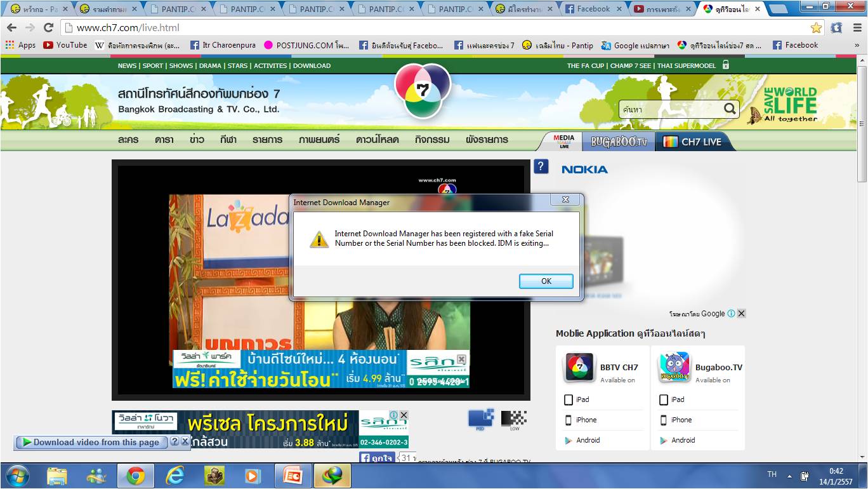Open PowerPoint on the taskbar
The width and height of the screenshot is (868, 489).
coord(292,476)
